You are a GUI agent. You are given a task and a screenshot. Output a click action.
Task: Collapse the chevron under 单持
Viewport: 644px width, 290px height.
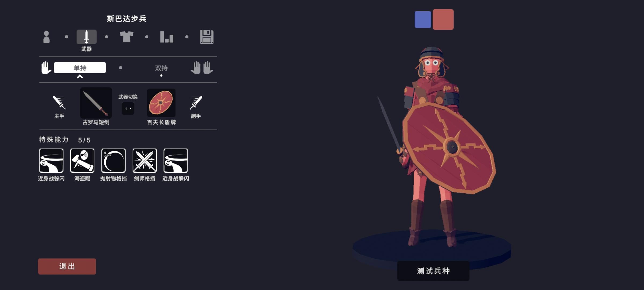(80, 77)
